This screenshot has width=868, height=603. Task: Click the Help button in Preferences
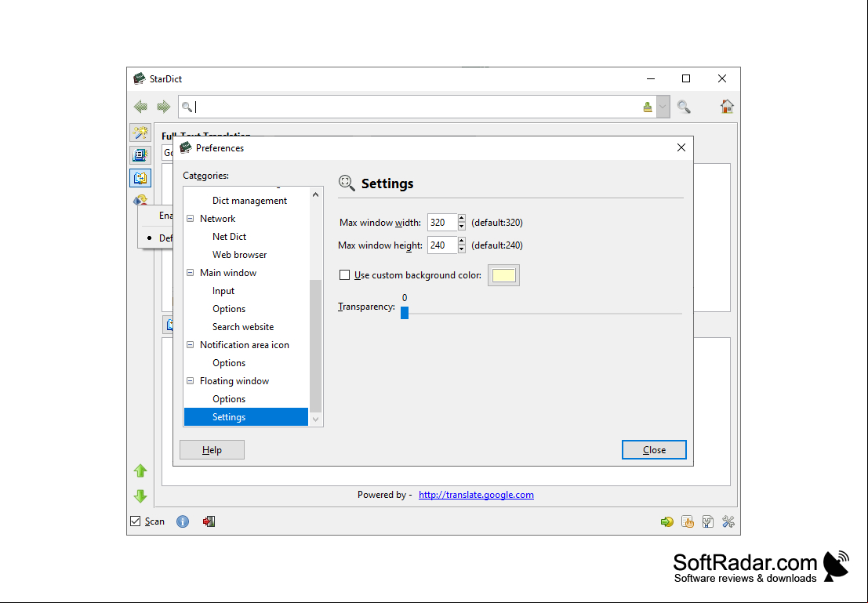click(x=212, y=449)
